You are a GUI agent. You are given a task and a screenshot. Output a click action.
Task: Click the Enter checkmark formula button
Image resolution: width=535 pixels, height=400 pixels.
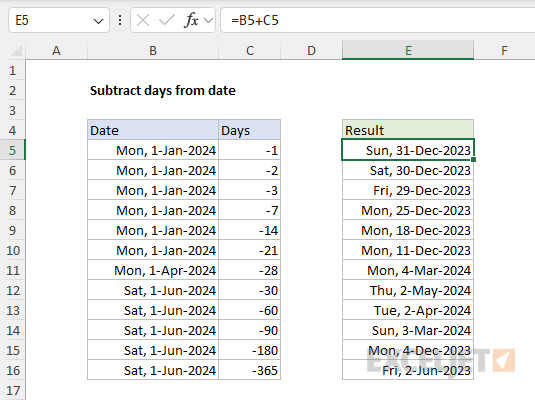167,20
